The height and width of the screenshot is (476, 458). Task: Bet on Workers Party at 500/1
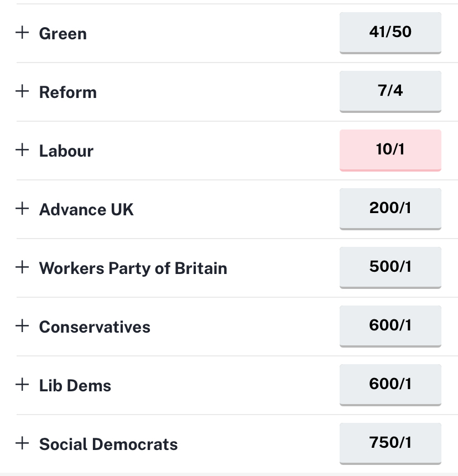click(x=390, y=267)
